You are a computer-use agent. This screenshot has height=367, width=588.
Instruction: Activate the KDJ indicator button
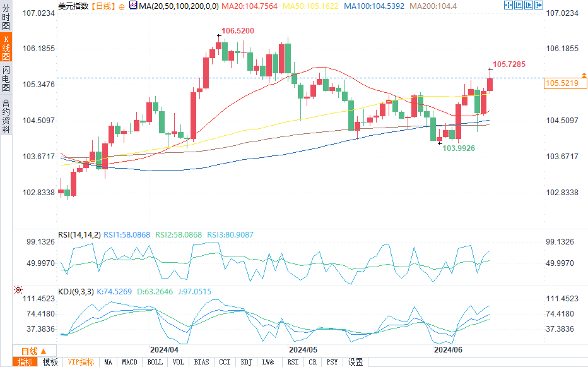[x=247, y=362]
